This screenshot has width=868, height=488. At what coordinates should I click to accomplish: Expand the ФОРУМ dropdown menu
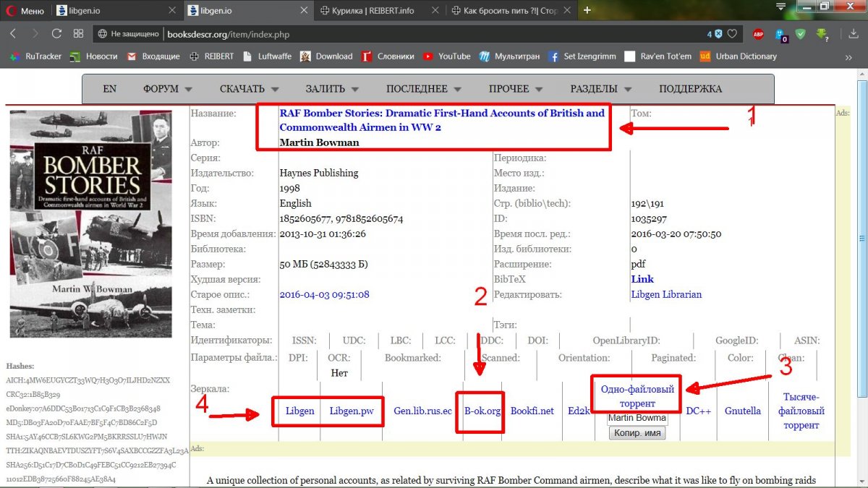[167, 89]
